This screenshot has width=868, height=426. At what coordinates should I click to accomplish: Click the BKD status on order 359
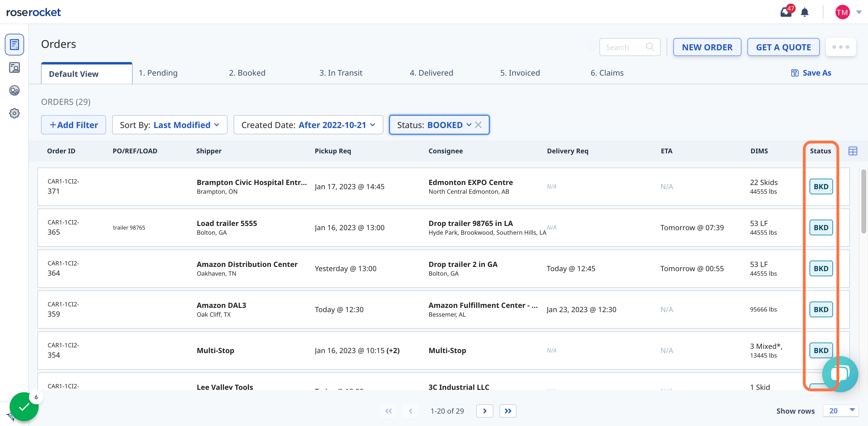pos(821,309)
